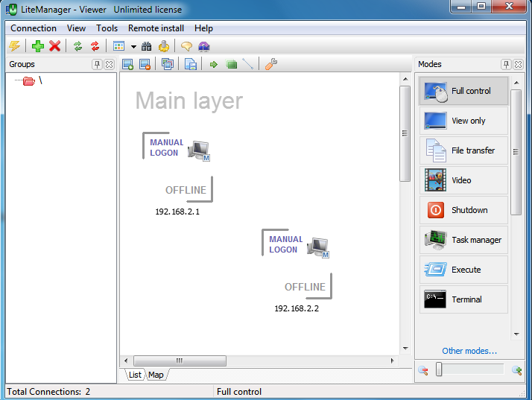
Task: Add computer to map icon
Action: (128, 64)
